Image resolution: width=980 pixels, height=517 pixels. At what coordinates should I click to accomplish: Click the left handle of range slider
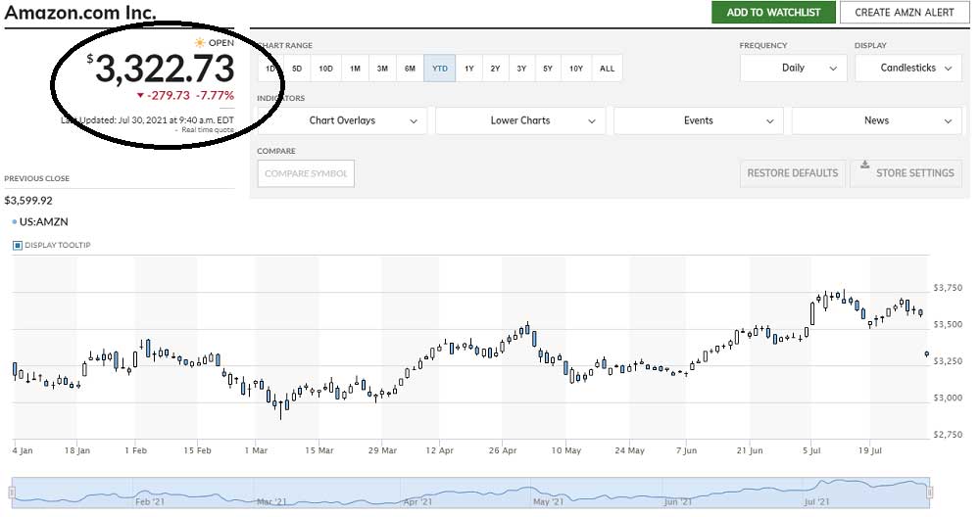pos(11,493)
